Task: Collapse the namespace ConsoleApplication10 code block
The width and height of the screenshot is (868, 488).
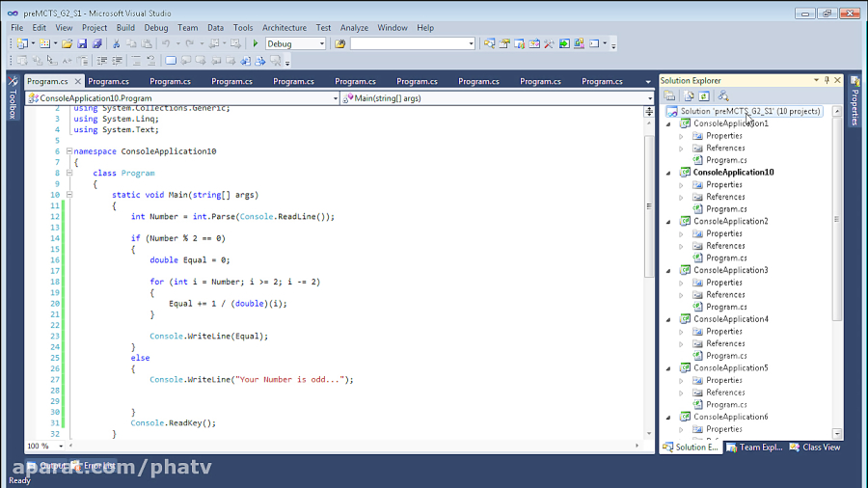Action: coord(68,151)
